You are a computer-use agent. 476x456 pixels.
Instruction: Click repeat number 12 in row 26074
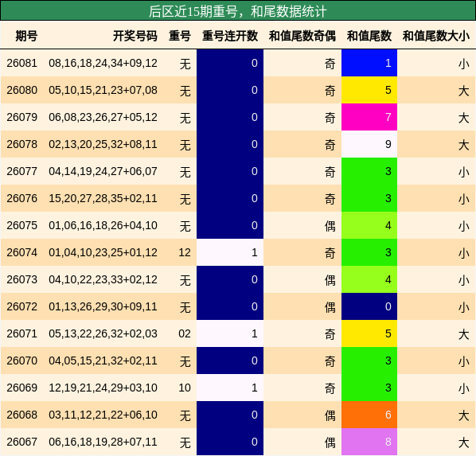185,252
